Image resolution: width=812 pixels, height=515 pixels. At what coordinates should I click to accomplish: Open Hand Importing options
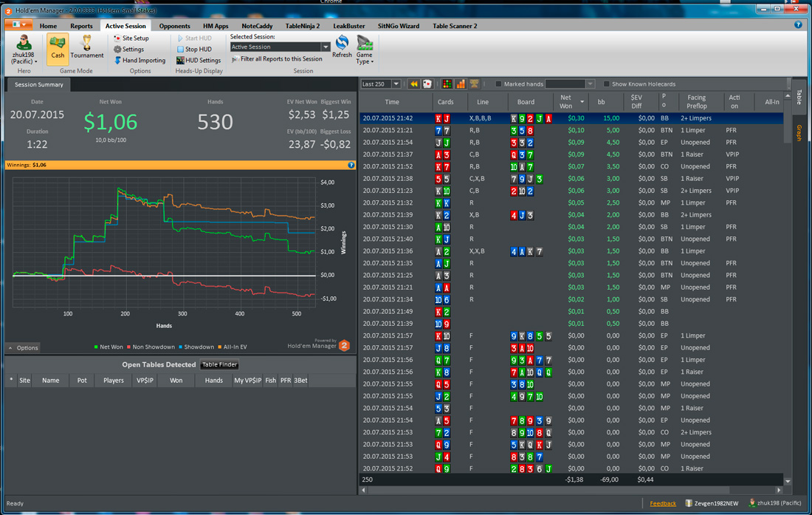[x=140, y=61]
